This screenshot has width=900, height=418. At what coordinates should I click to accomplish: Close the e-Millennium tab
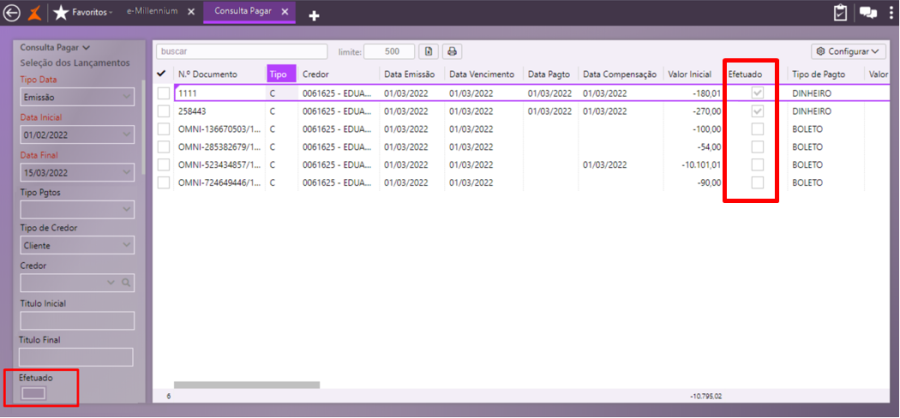(x=191, y=12)
